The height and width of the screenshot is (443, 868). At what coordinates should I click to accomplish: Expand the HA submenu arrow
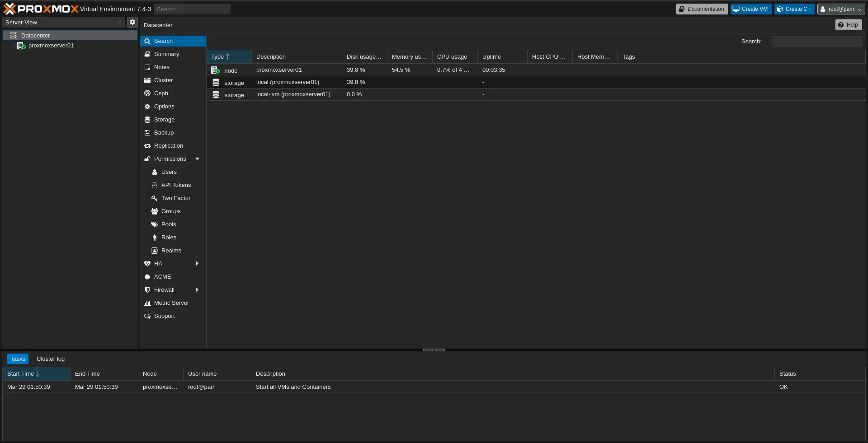[197, 264]
